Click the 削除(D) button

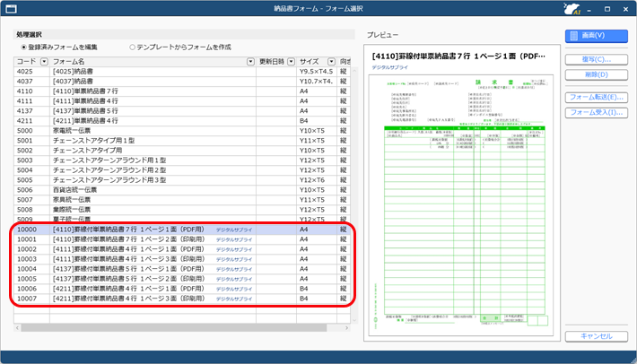(x=596, y=74)
